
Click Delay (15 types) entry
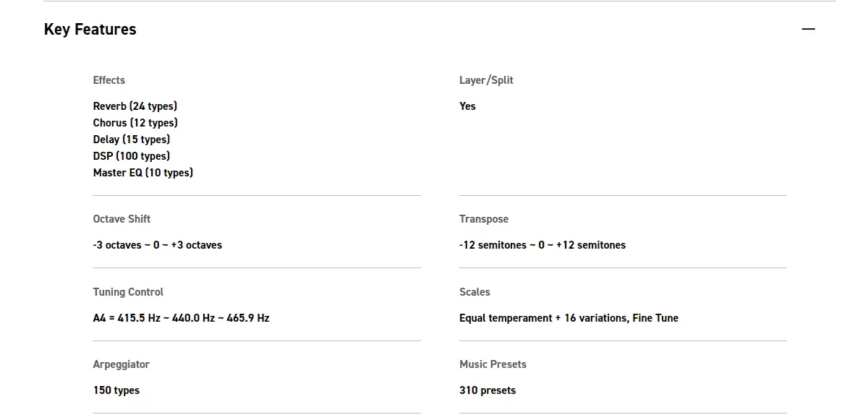(x=132, y=140)
